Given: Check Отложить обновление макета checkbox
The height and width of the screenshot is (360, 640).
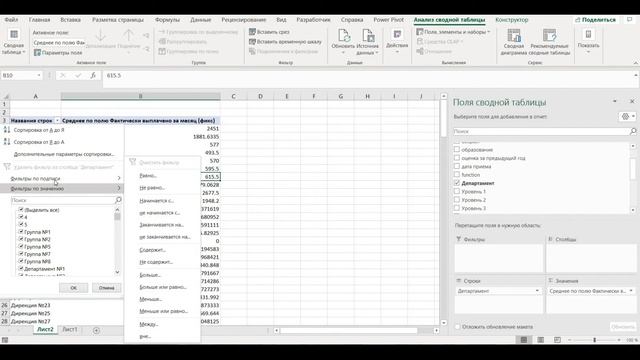Looking at the screenshot, I should 458,327.
